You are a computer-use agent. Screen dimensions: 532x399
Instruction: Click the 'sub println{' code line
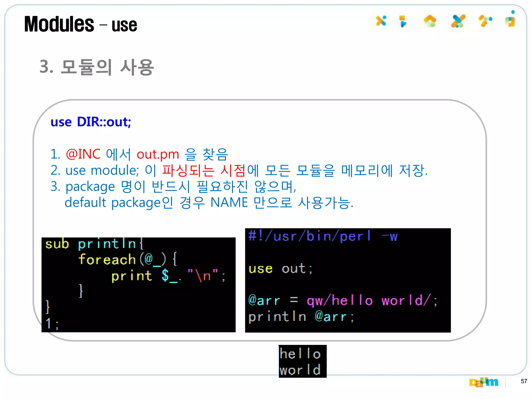(x=94, y=244)
